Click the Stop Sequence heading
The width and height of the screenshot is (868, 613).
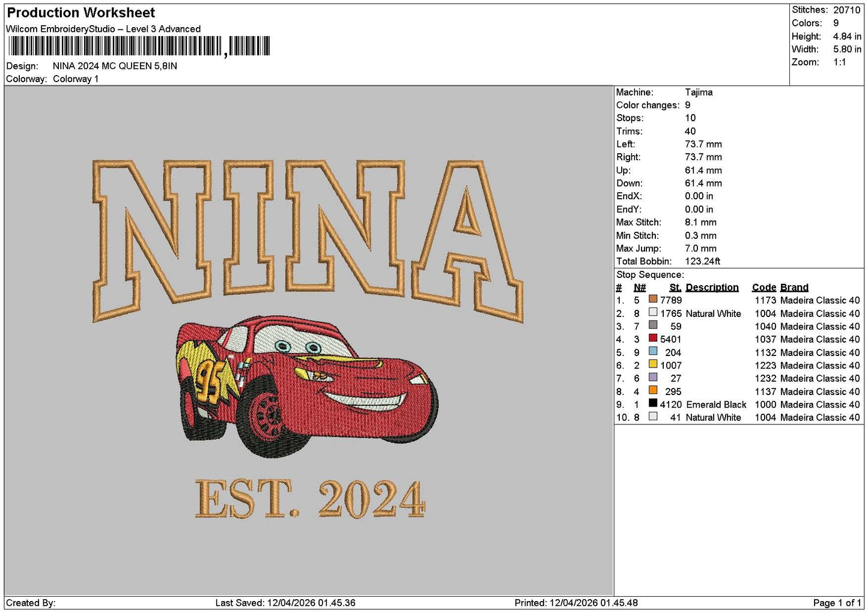tap(650, 275)
